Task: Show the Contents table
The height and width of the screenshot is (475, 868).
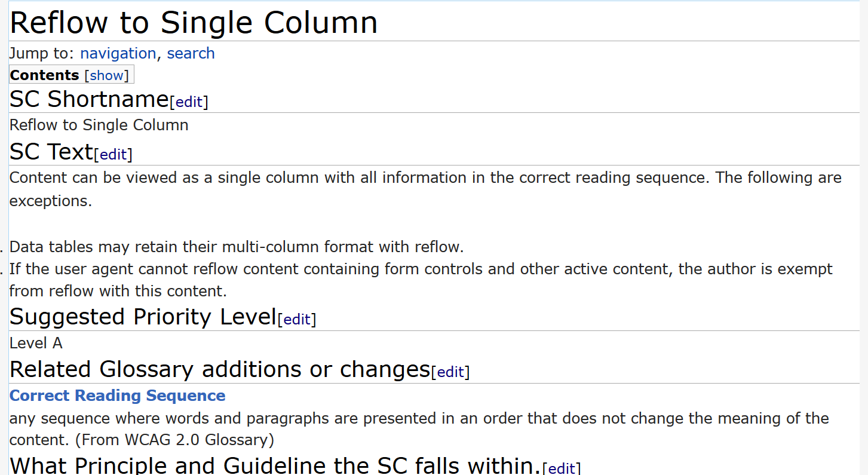Action: [x=107, y=75]
